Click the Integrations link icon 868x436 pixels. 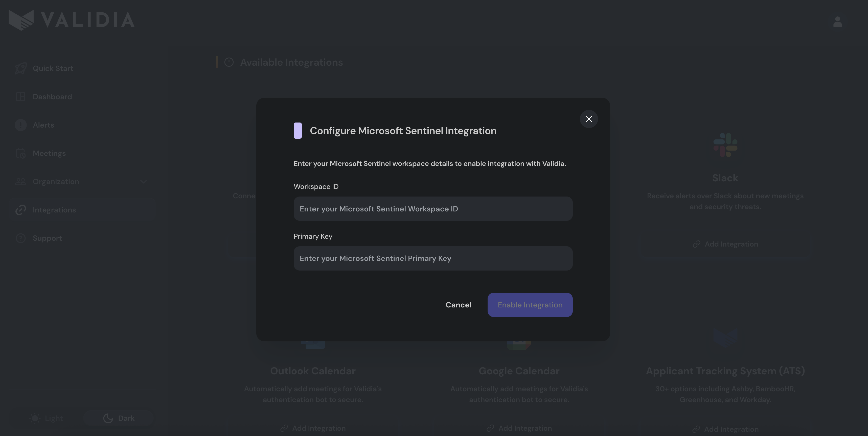pyautogui.click(x=20, y=210)
